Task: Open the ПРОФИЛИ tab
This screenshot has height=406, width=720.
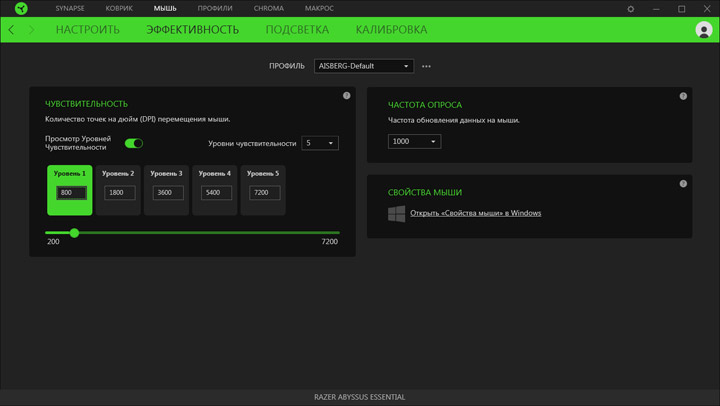Action: [215, 8]
